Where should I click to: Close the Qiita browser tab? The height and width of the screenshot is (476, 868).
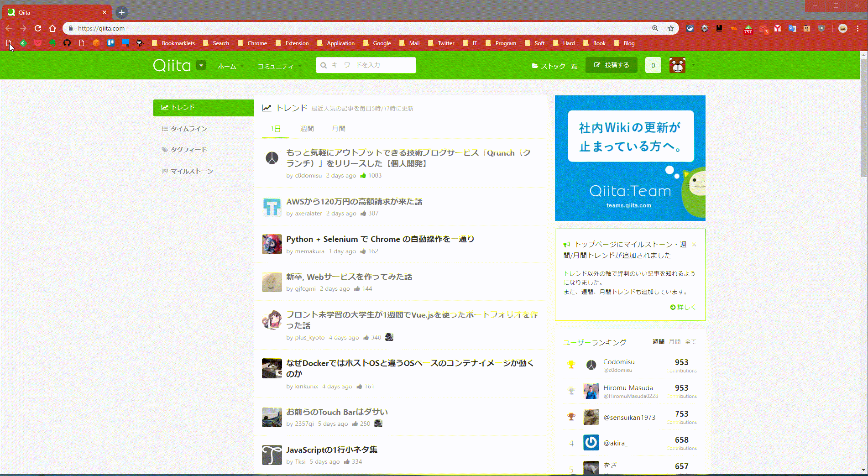pos(105,12)
